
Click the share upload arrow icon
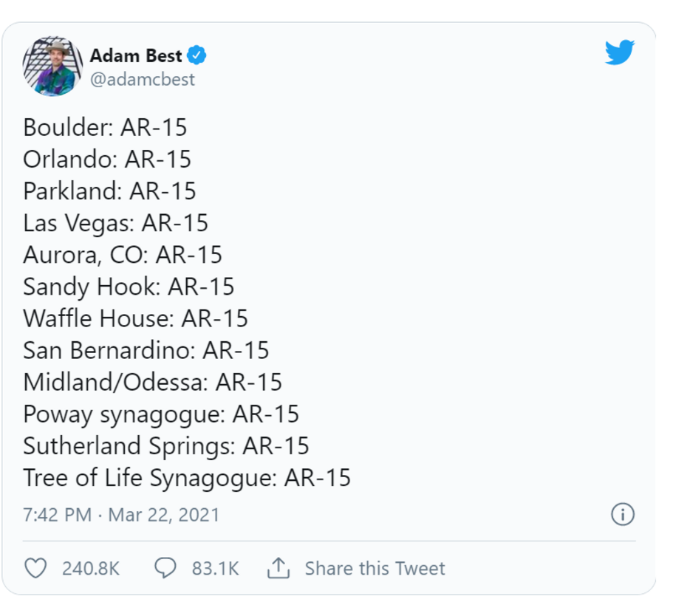tap(278, 568)
